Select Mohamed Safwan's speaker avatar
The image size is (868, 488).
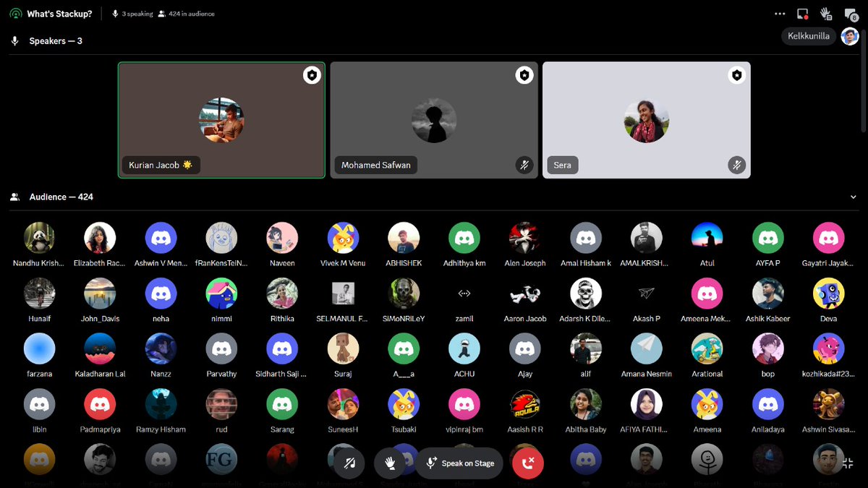(x=434, y=120)
